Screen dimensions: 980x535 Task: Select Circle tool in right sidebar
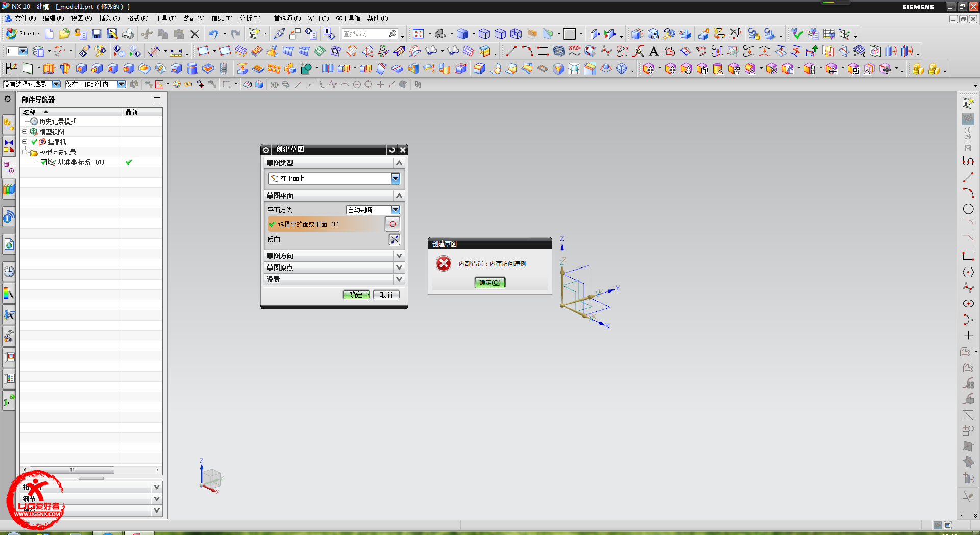tap(968, 209)
